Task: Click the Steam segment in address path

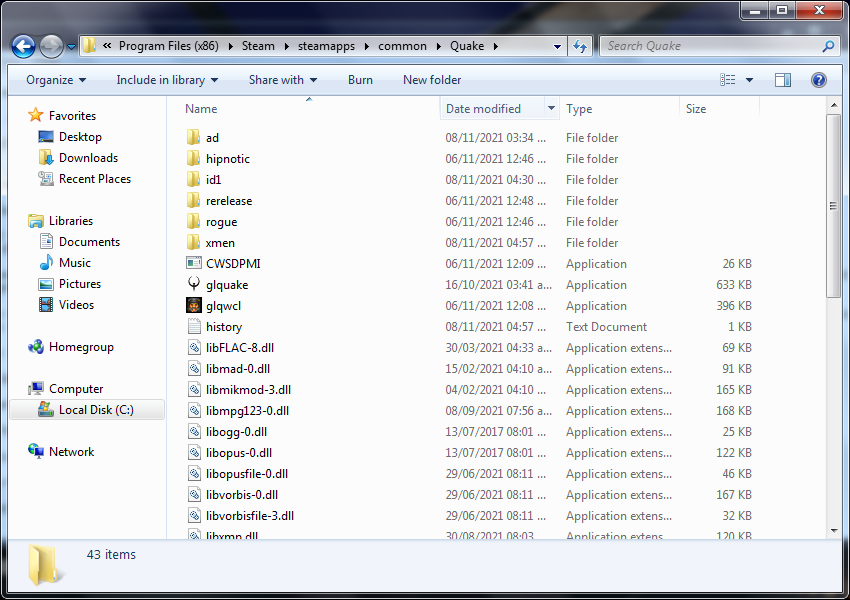Action: pyautogui.click(x=258, y=46)
